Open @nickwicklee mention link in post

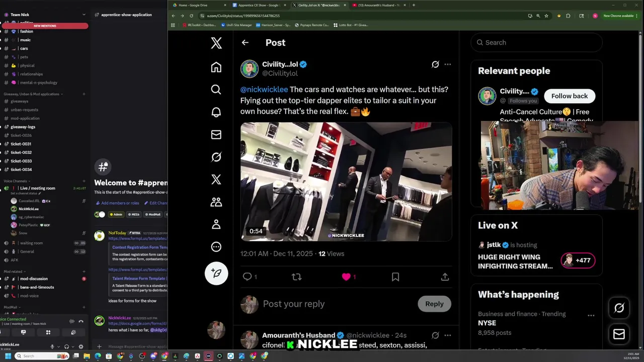click(x=264, y=89)
